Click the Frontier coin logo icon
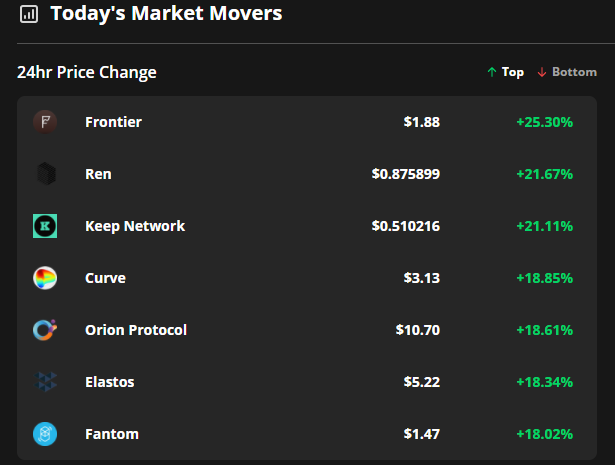This screenshot has width=615, height=465. point(45,122)
